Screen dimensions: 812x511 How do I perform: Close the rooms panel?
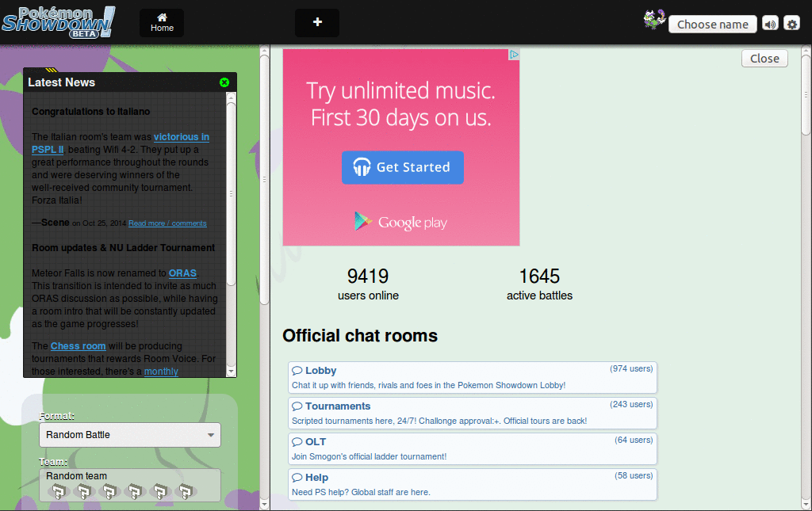(x=764, y=59)
